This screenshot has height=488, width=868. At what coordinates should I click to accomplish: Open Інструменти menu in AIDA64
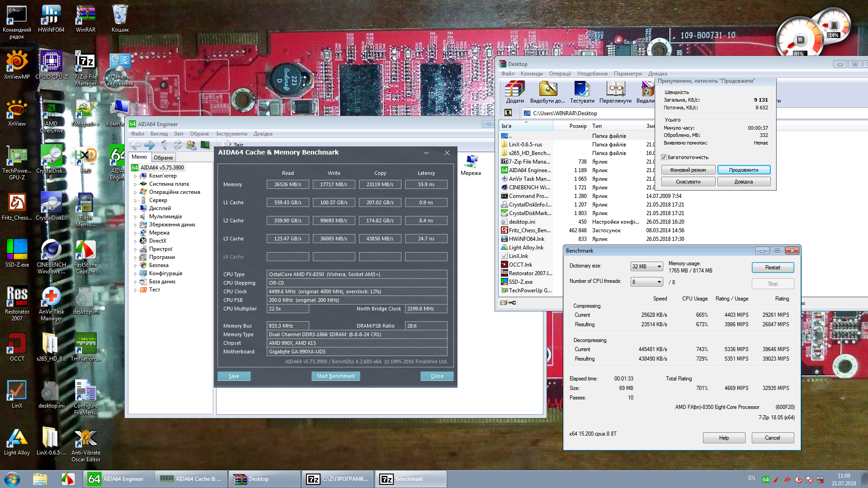[x=231, y=134]
